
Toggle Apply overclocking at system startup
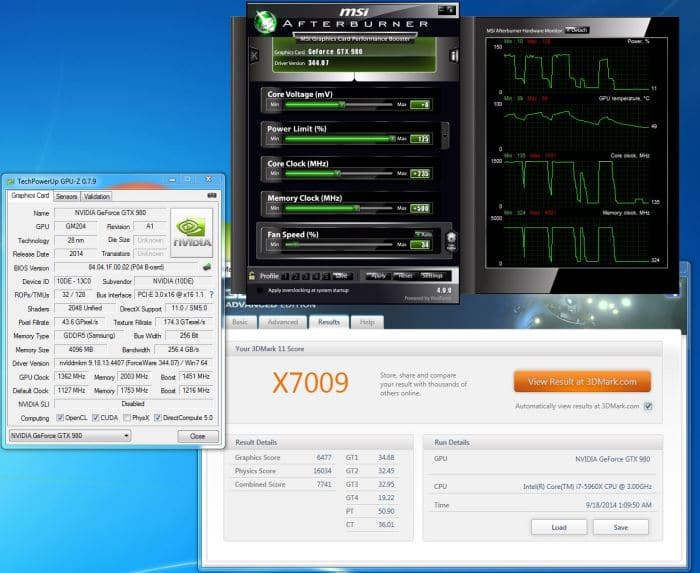click(259, 291)
